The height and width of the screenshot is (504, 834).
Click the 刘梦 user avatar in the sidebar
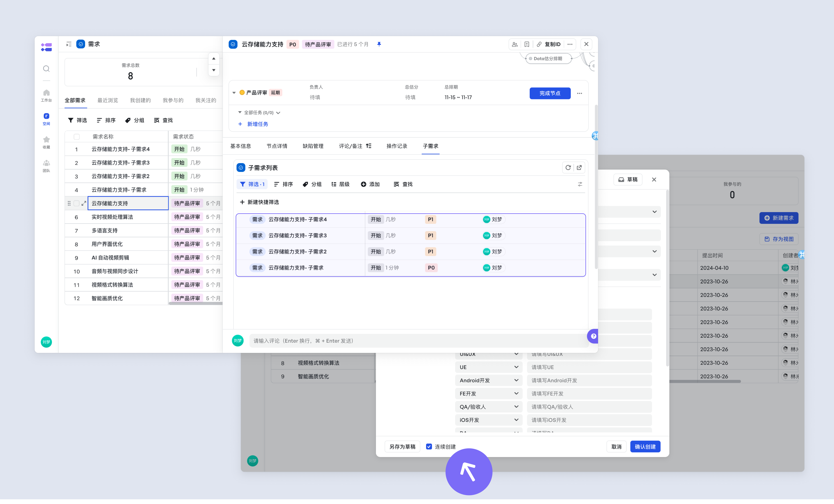coord(46,342)
